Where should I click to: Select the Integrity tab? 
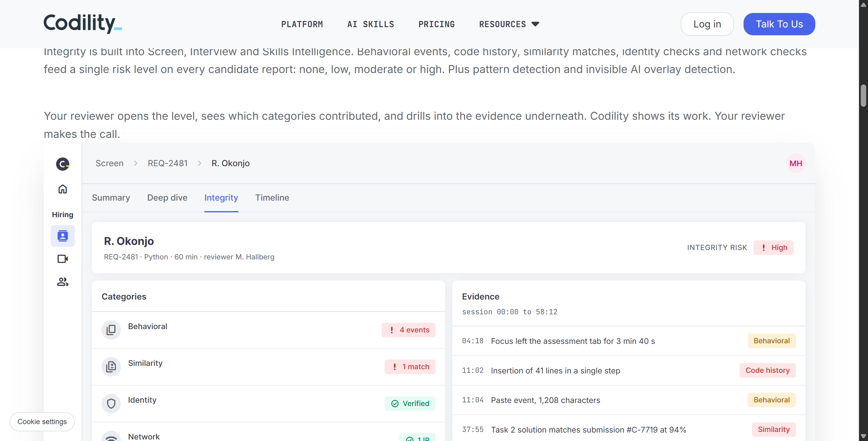pyautogui.click(x=221, y=198)
